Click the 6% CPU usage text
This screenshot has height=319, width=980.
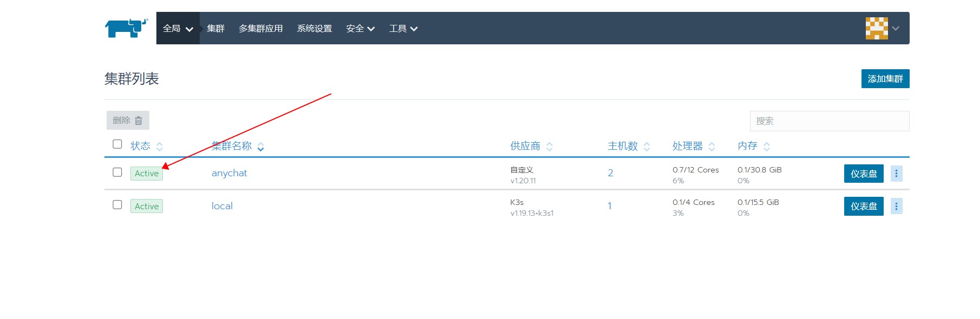[x=678, y=181]
